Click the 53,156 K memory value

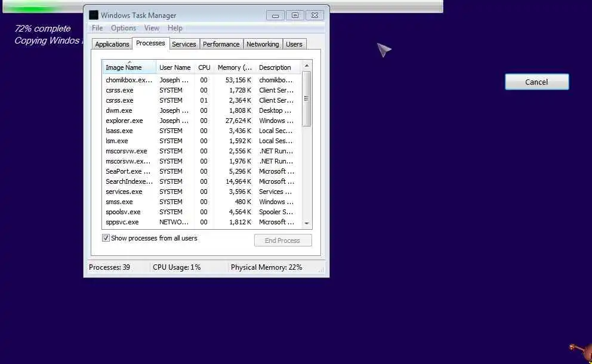pyautogui.click(x=238, y=80)
